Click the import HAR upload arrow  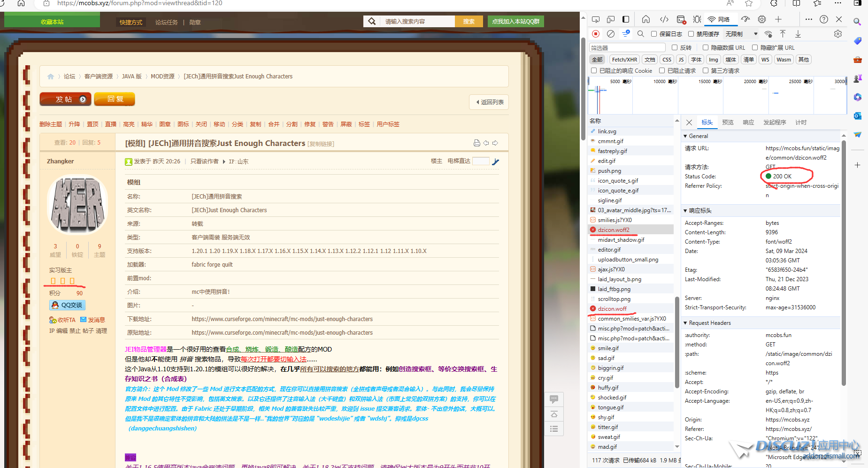point(783,34)
